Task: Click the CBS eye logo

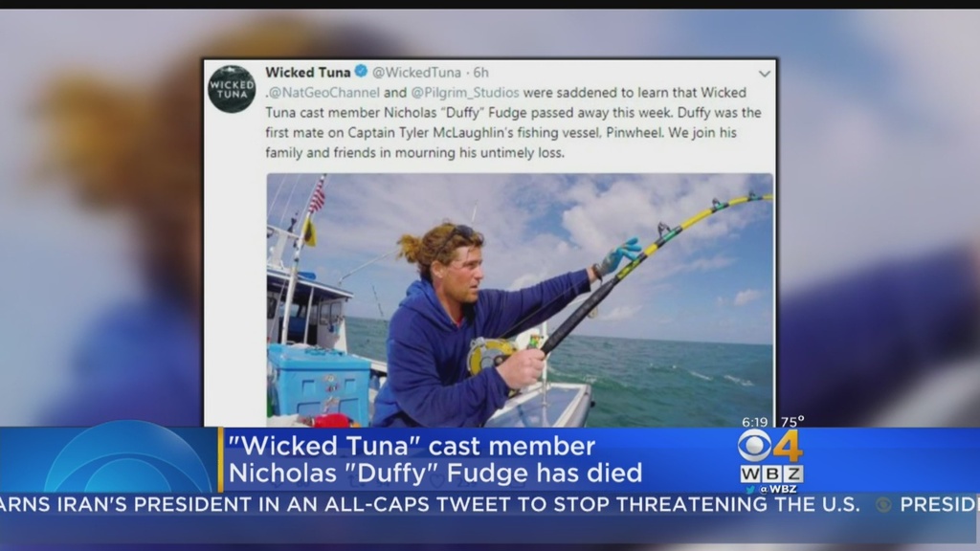Action: pos(754,446)
